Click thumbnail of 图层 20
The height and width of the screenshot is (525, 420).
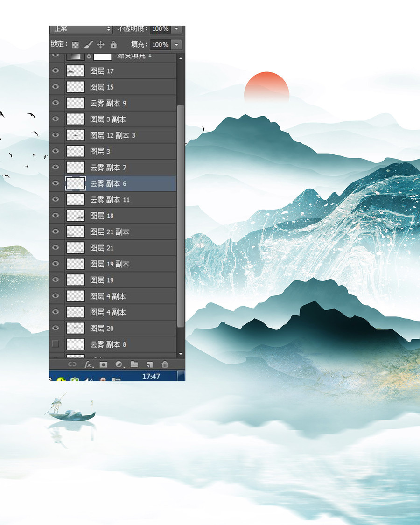75,328
